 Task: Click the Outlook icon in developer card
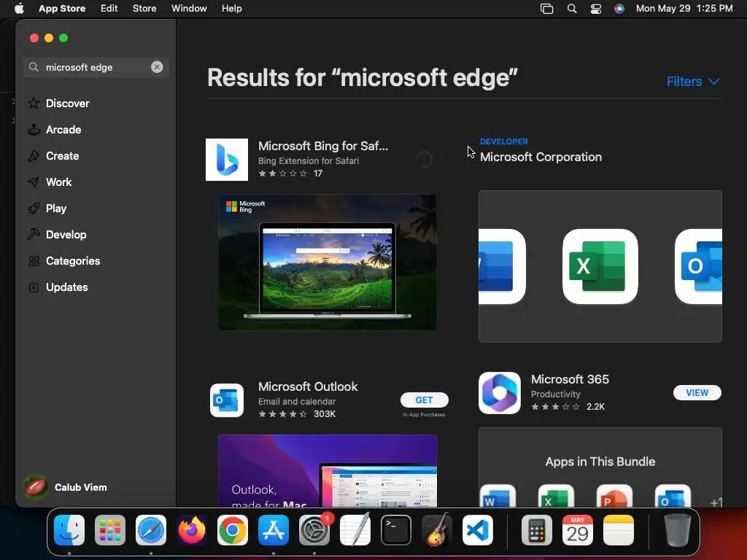tap(698, 266)
